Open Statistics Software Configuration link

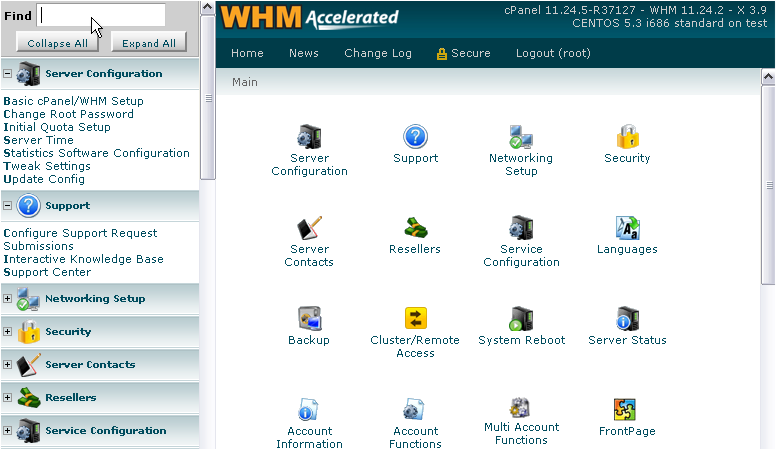(97, 153)
